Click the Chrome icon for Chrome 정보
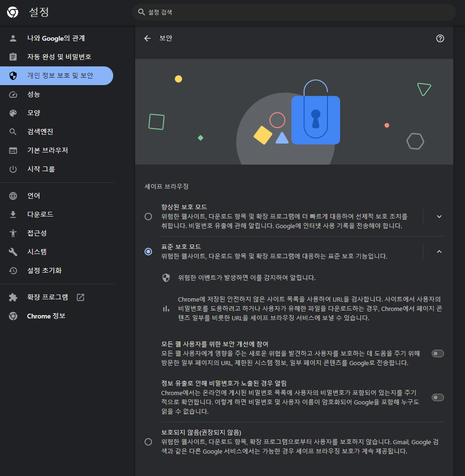The width and height of the screenshot is (465, 476). tap(13, 316)
